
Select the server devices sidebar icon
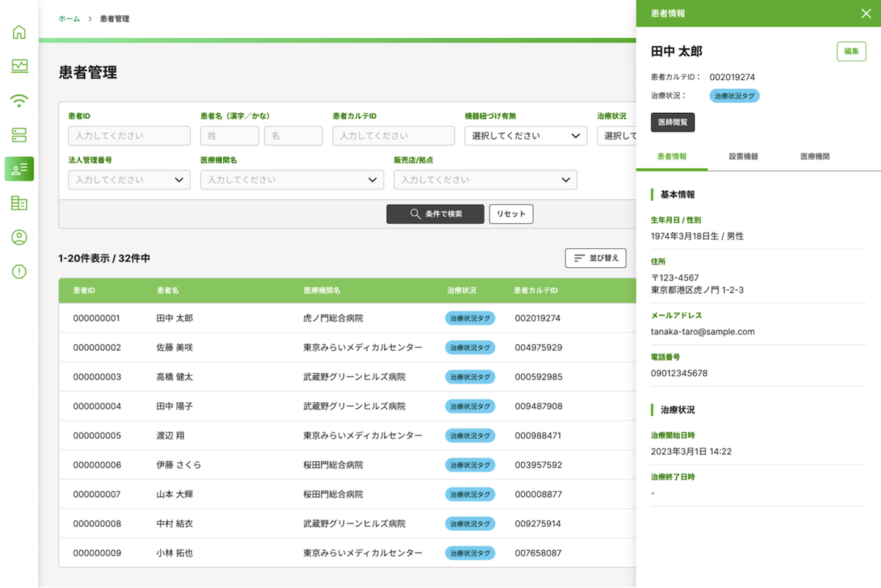pos(19,134)
